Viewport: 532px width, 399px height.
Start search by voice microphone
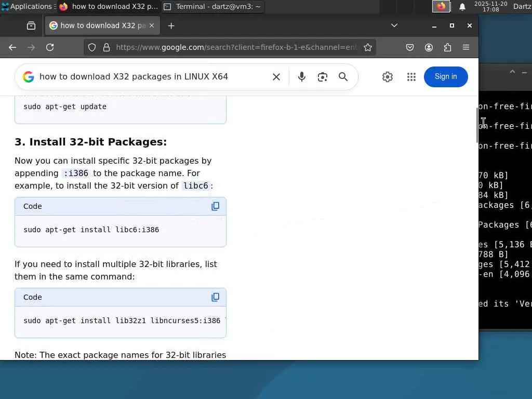pos(302,77)
